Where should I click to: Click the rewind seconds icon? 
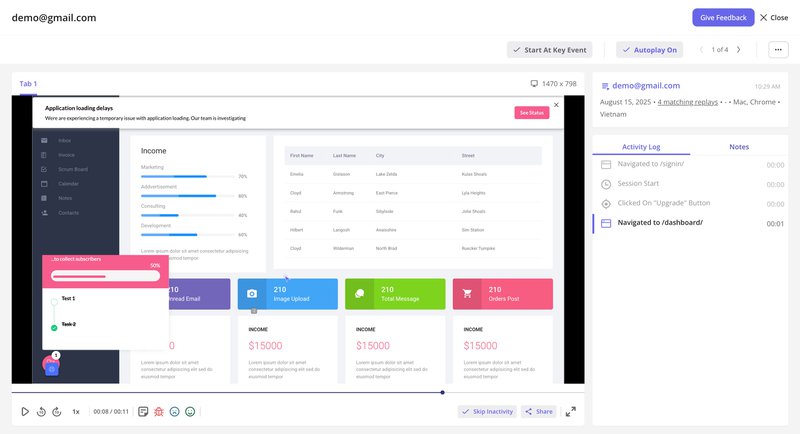(41, 411)
